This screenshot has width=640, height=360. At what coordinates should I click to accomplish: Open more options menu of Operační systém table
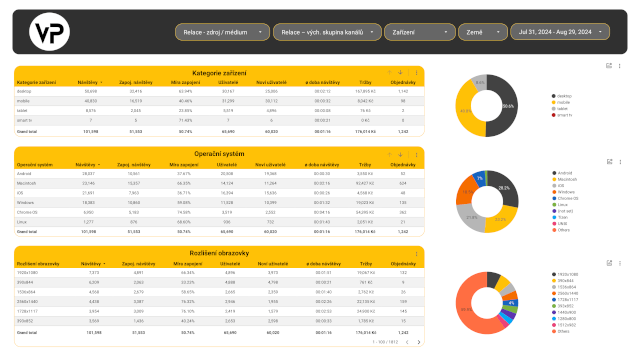[416, 155]
